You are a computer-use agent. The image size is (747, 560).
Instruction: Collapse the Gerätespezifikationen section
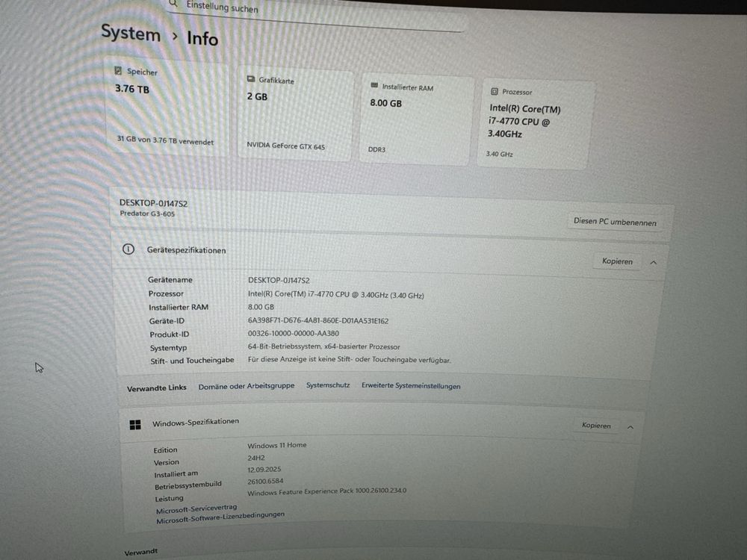click(x=653, y=261)
